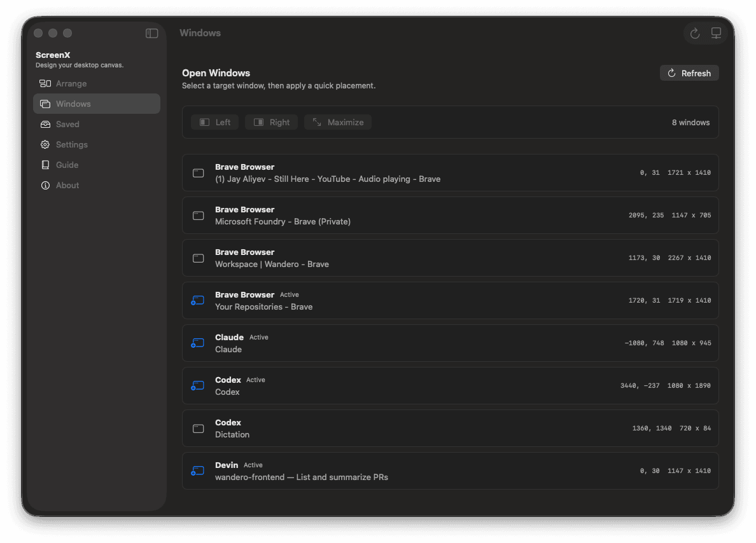This screenshot has width=756, height=543.
Task: Click active window icon for Your Repositories row
Action: click(x=198, y=301)
